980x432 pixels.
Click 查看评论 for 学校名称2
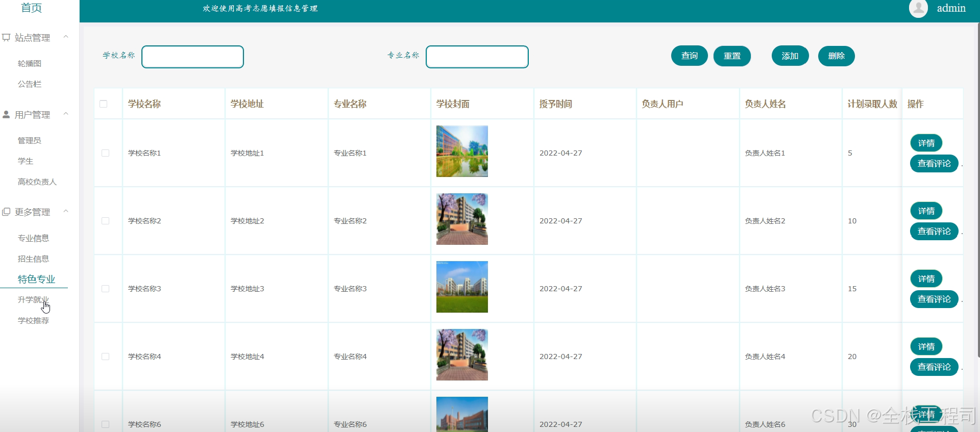point(934,232)
